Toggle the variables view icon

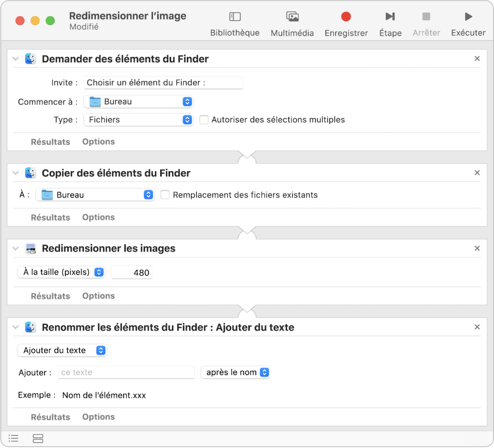(x=38, y=438)
